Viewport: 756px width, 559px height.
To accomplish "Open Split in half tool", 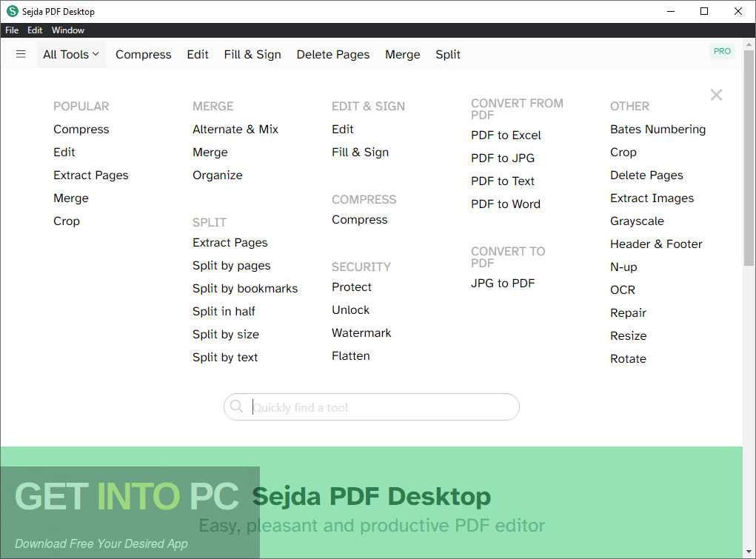I will [x=224, y=312].
